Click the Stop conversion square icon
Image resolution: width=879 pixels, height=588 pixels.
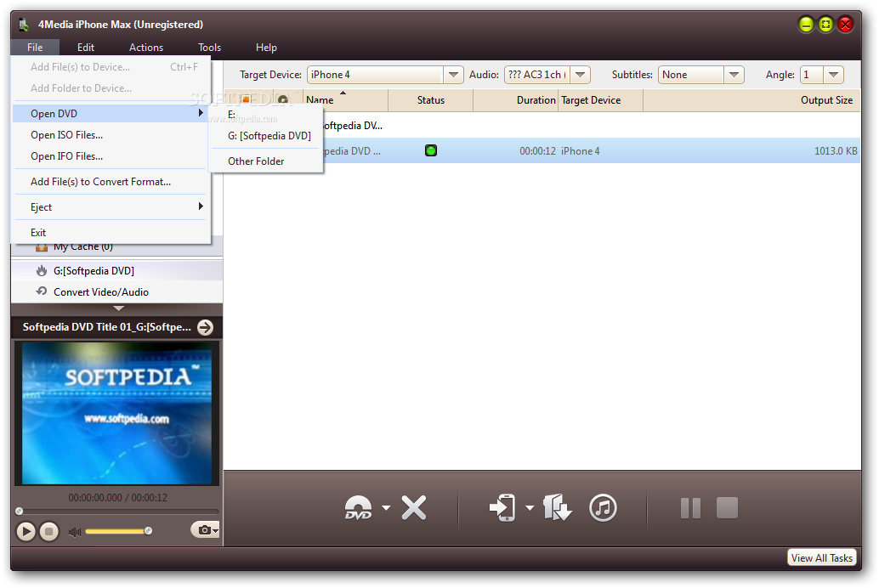pyautogui.click(x=727, y=508)
